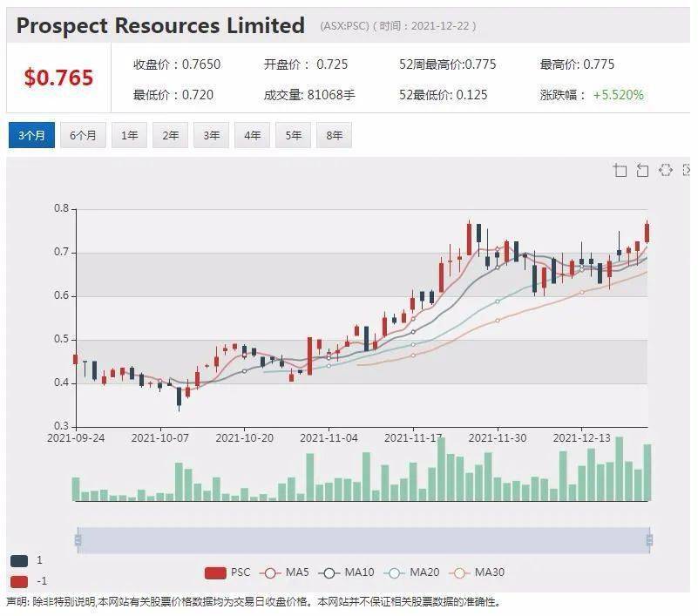Screen dimensions: 698x616
Task: Click the 2021-10-07 axis date label
Action: [x=159, y=438]
